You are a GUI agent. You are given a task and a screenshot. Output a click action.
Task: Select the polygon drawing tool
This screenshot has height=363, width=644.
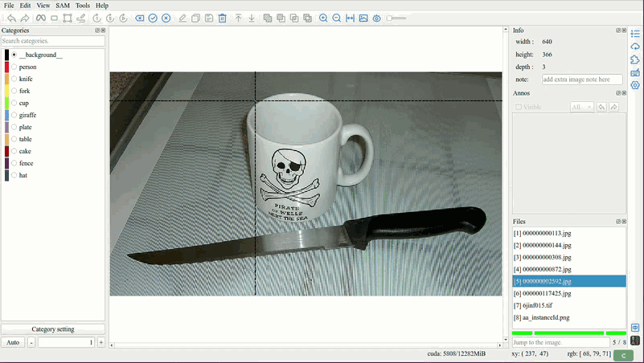[68, 18]
